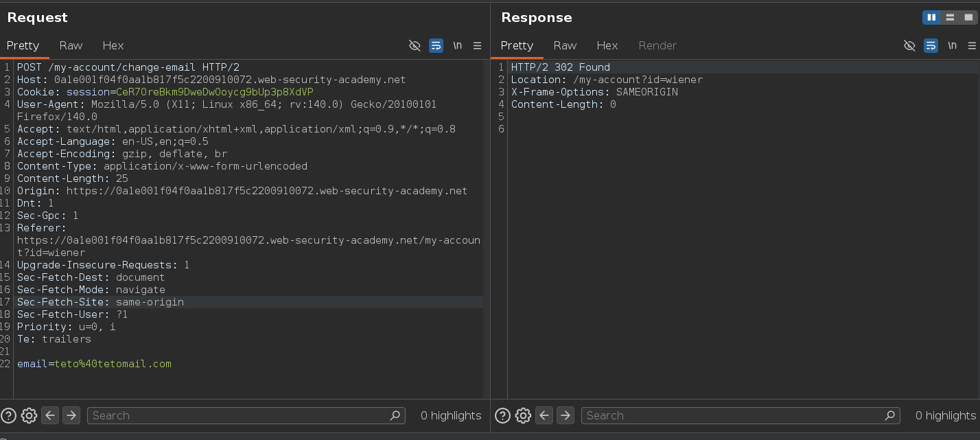Open the Response pane Pretty tab
Image resolution: width=980 pixels, height=440 pixels.
pos(517,45)
